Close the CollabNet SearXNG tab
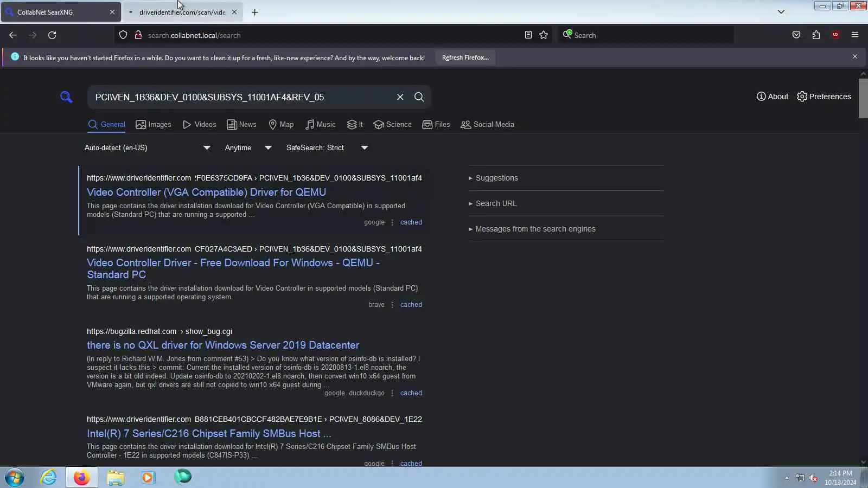 pos(112,12)
